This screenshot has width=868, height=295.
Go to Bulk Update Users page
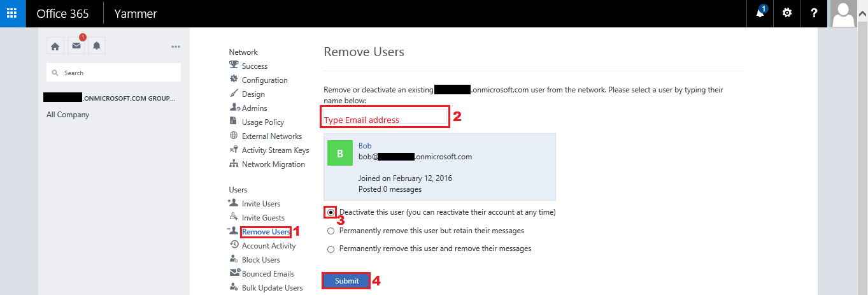pyautogui.click(x=272, y=288)
